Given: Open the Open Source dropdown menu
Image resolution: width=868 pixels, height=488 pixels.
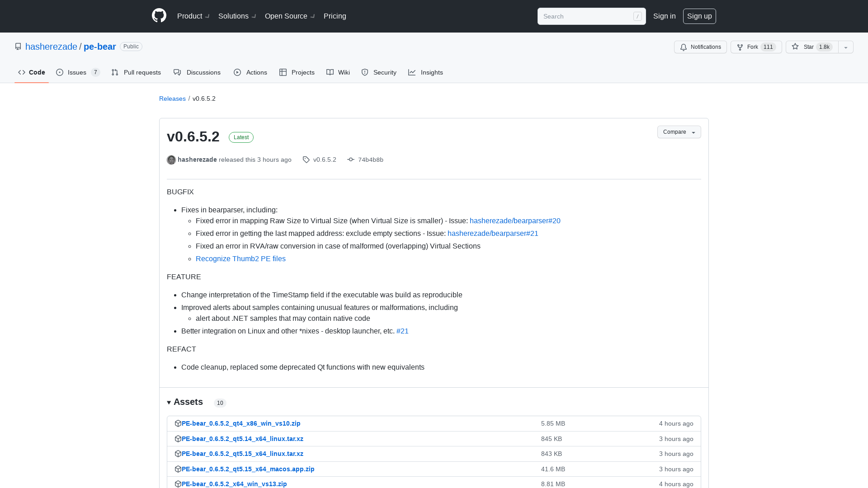Looking at the screenshot, I should pos(290,16).
